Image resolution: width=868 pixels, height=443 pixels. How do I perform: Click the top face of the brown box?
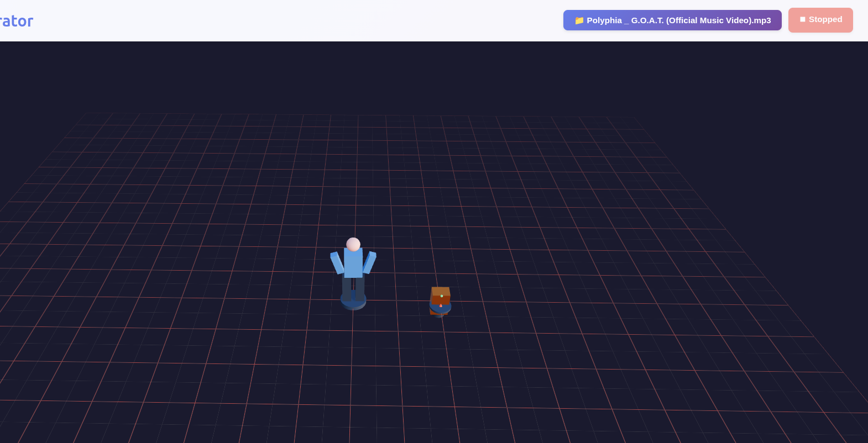[441, 291]
